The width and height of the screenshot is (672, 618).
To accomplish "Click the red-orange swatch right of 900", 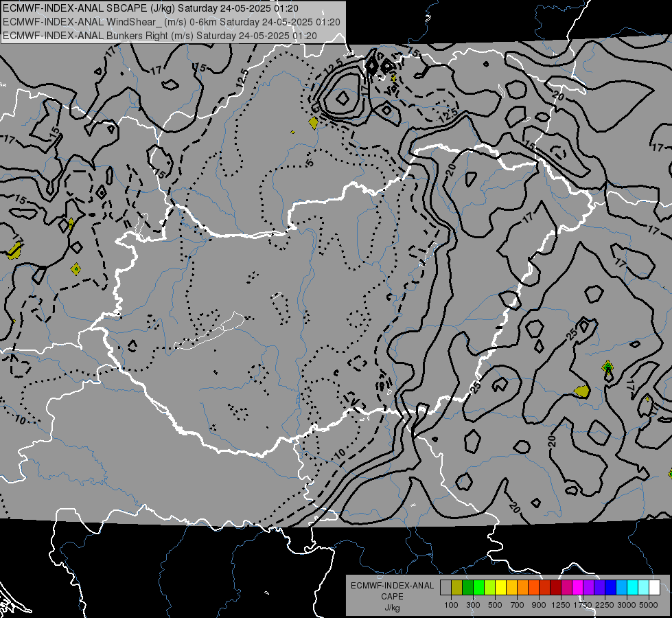I will [x=545, y=588].
